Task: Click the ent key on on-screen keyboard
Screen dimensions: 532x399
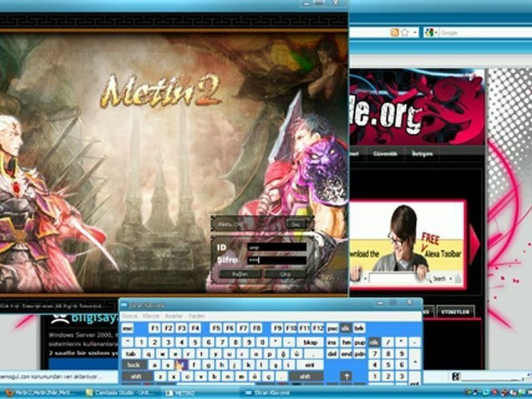Action: click(x=310, y=365)
